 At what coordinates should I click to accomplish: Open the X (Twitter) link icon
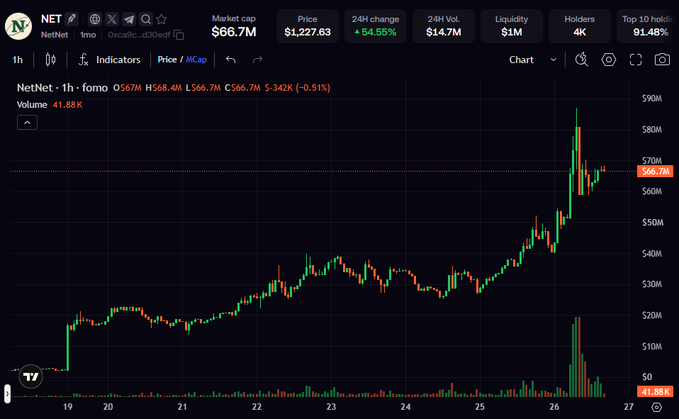pos(112,19)
